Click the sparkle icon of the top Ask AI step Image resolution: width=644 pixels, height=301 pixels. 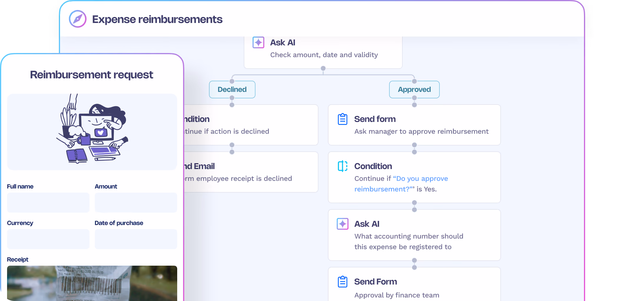tap(258, 42)
